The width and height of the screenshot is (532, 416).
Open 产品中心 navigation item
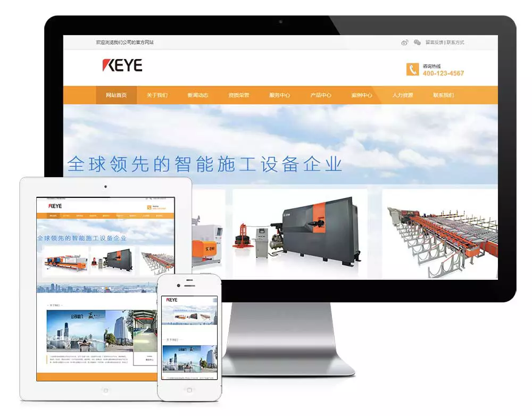click(x=321, y=95)
